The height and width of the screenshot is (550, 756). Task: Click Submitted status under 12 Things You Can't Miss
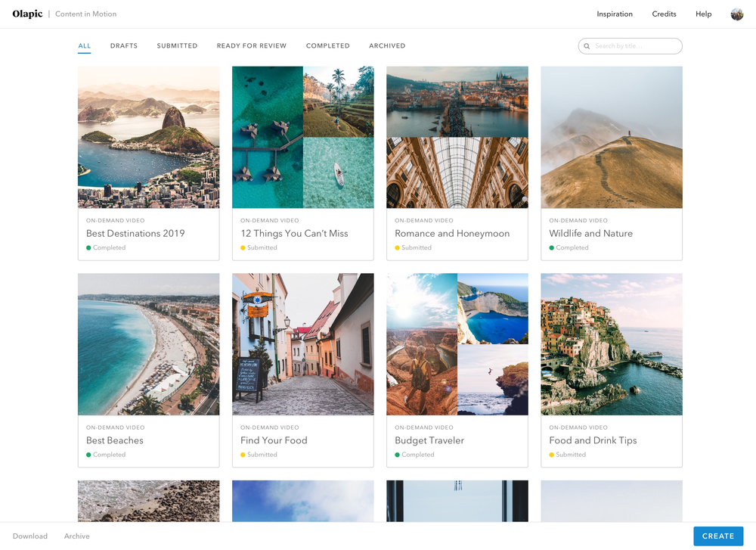[x=259, y=247]
